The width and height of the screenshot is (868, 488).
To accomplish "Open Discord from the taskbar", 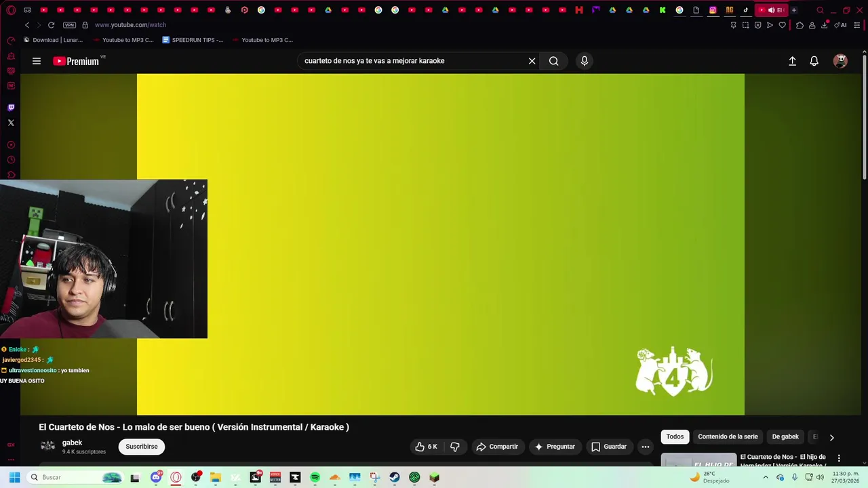I will pyautogui.click(x=156, y=477).
